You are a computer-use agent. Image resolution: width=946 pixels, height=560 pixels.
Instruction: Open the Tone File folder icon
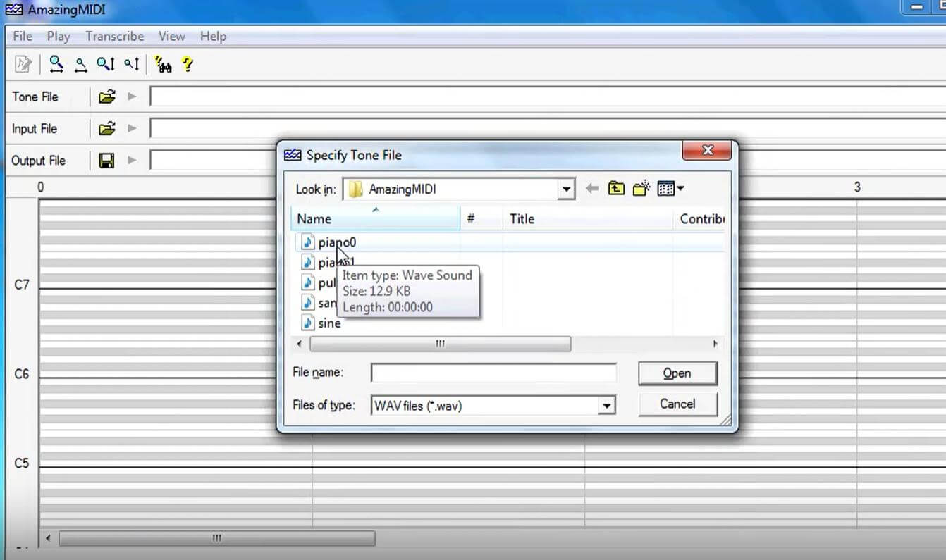[107, 97]
